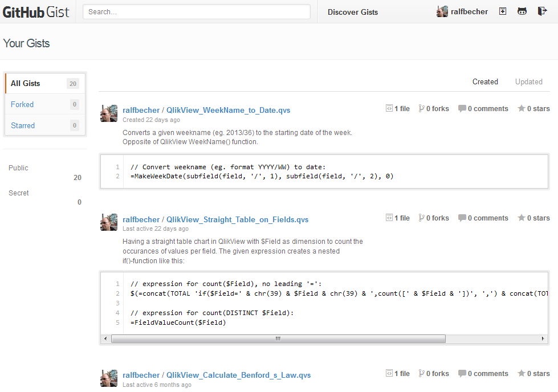Open GitHub via the Octocat icon
The image size is (558, 392).
[x=522, y=11]
